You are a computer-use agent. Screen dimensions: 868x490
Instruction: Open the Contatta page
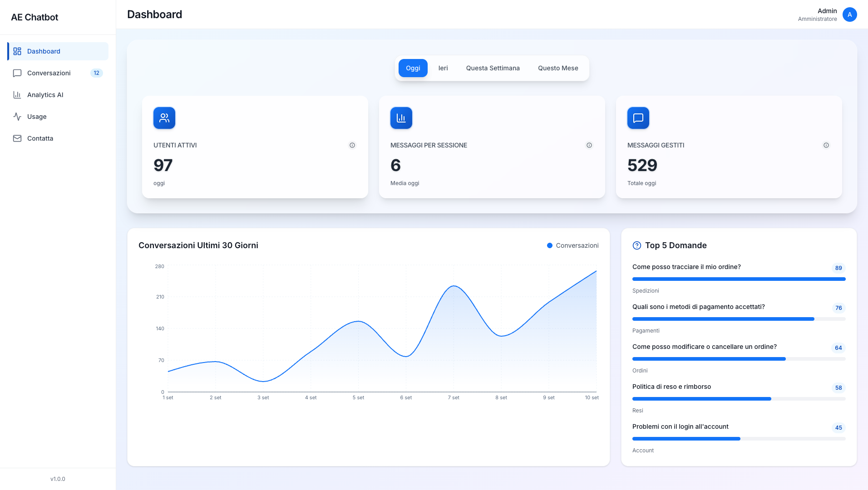tap(40, 138)
